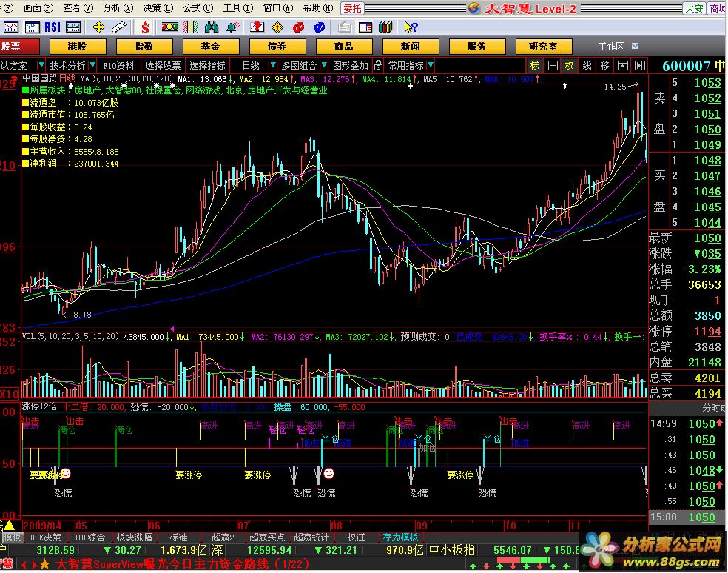Click the 债券 button
The height and width of the screenshot is (573, 728).
point(277,47)
